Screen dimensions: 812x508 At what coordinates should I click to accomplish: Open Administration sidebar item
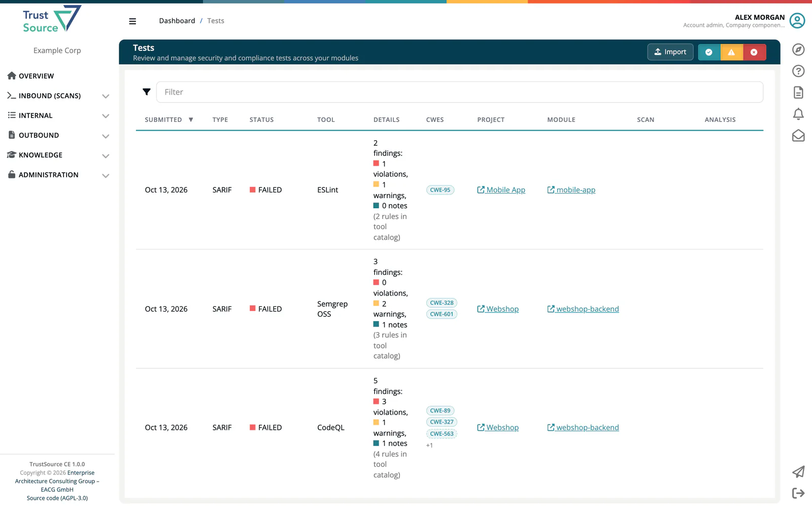43,175
